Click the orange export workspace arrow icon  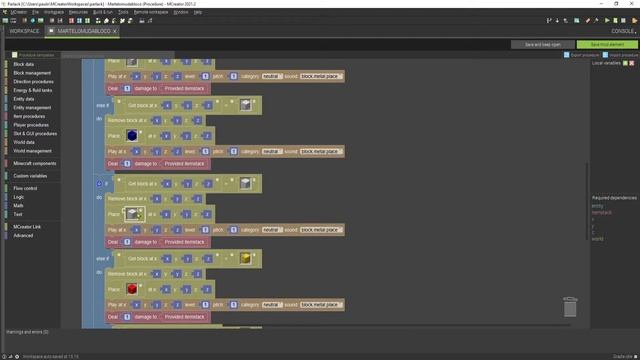tap(635, 20)
